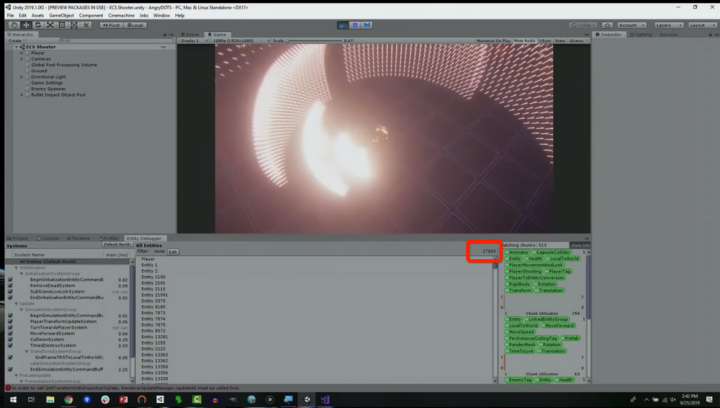Click the Hierarchy panel lock icon

pos(165,35)
